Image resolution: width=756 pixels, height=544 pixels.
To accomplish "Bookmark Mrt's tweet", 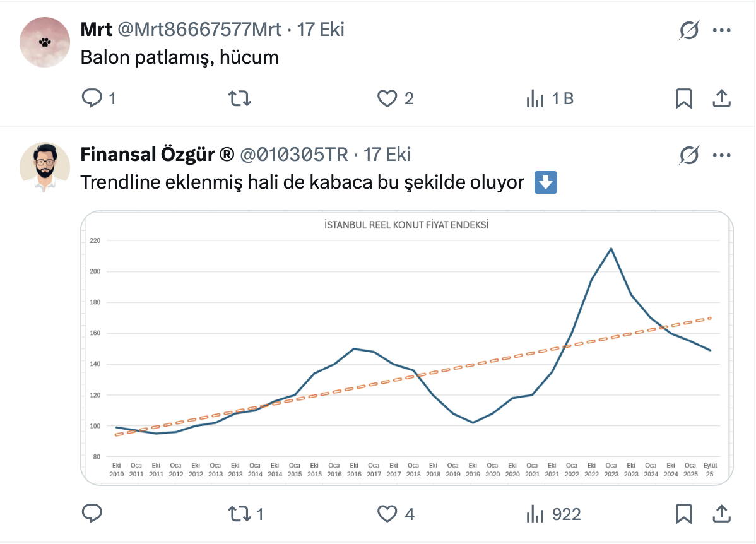I will point(684,98).
